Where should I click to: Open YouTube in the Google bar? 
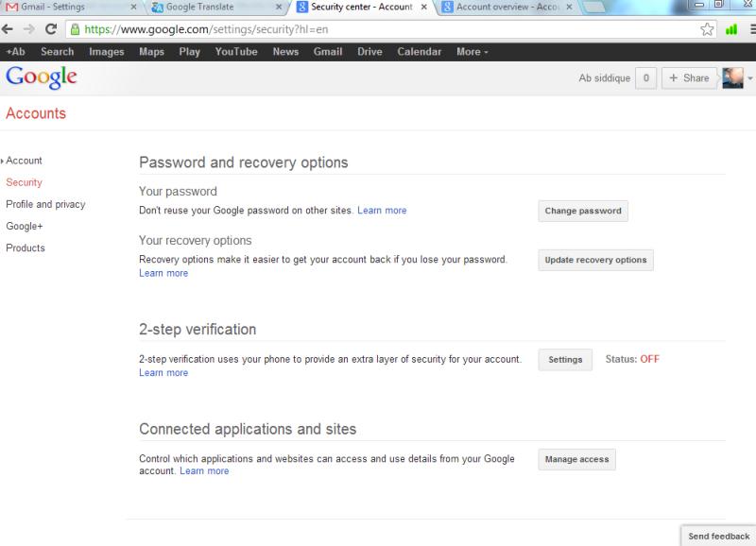point(236,52)
